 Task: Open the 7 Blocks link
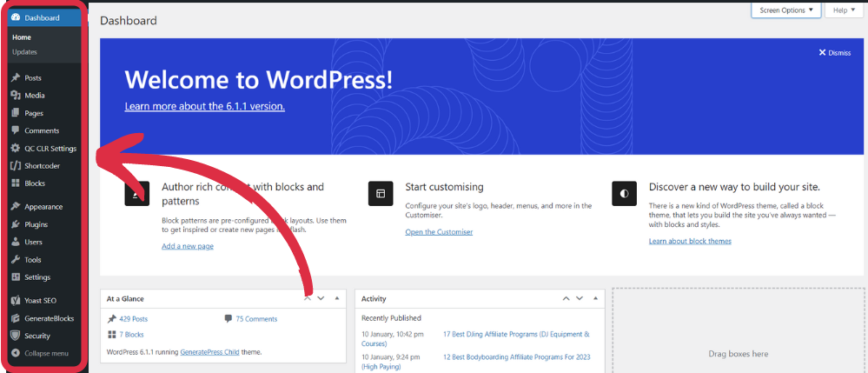coord(131,335)
